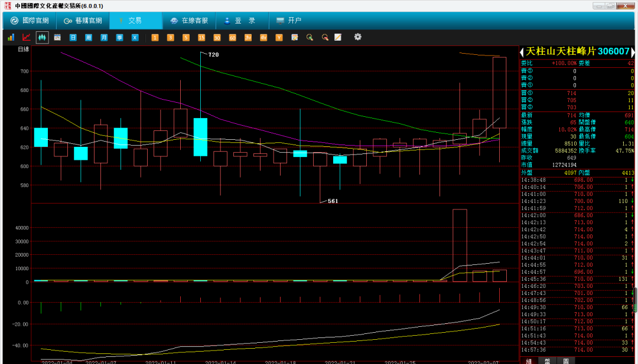Switch to quarterly (季) K-line period
Viewport: 638px width, 364px height.
[x=119, y=37]
